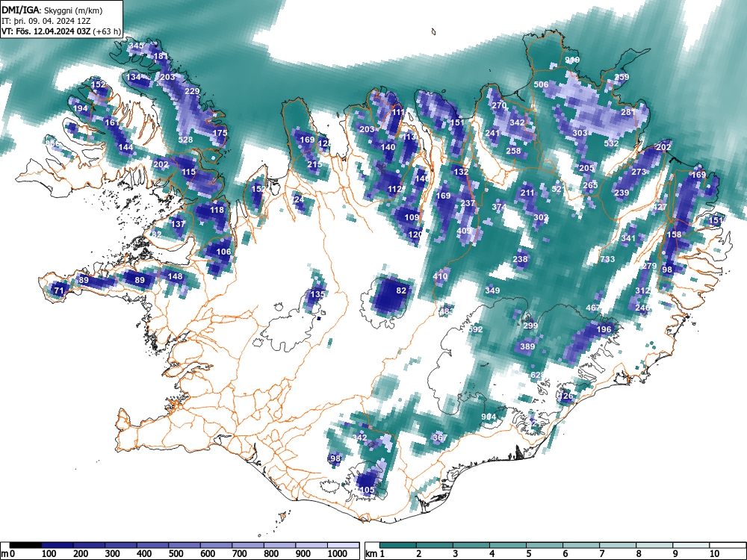The image size is (747, 560).
Task: Click the visibility value 144
Action: (x=125, y=147)
